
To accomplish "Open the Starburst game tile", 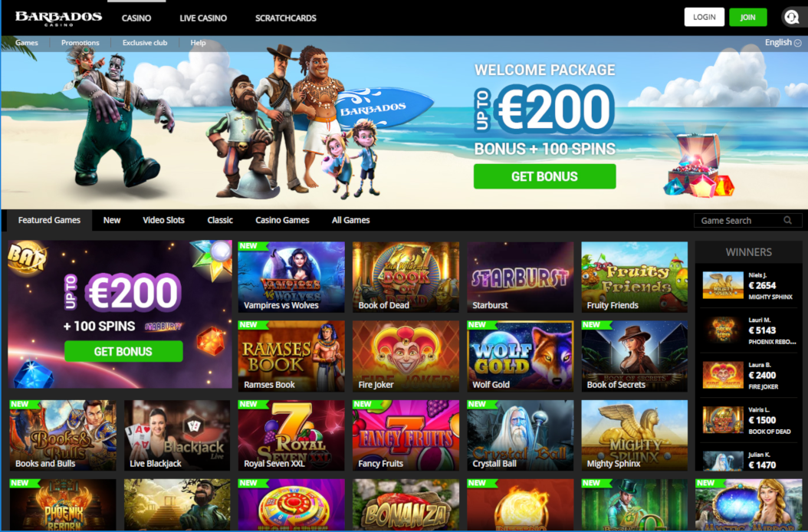I will [520, 277].
